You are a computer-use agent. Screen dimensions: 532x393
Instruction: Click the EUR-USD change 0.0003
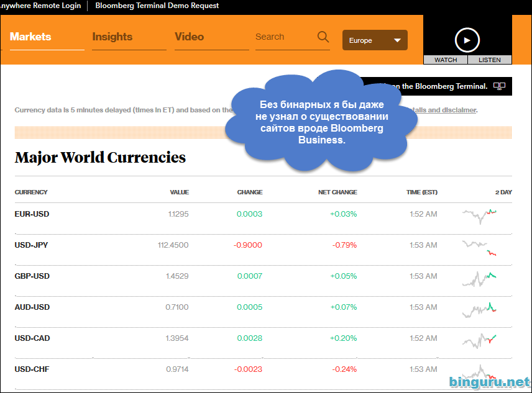click(x=249, y=214)
